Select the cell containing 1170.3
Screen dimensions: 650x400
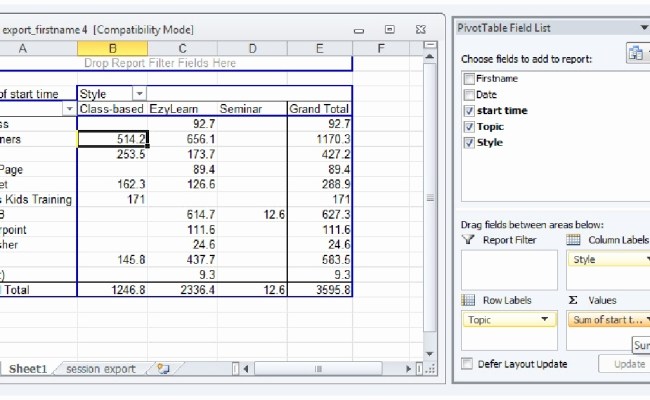click(x=320, y=139)
